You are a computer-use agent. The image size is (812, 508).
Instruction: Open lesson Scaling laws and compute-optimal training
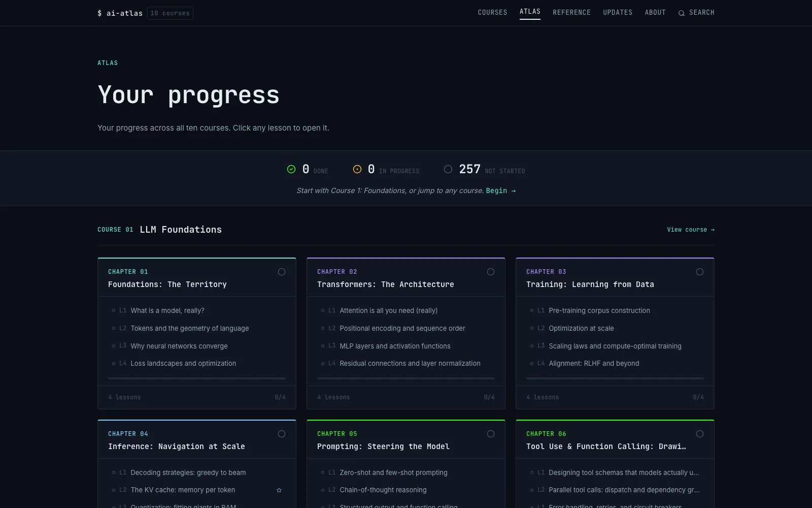point(615,346)
